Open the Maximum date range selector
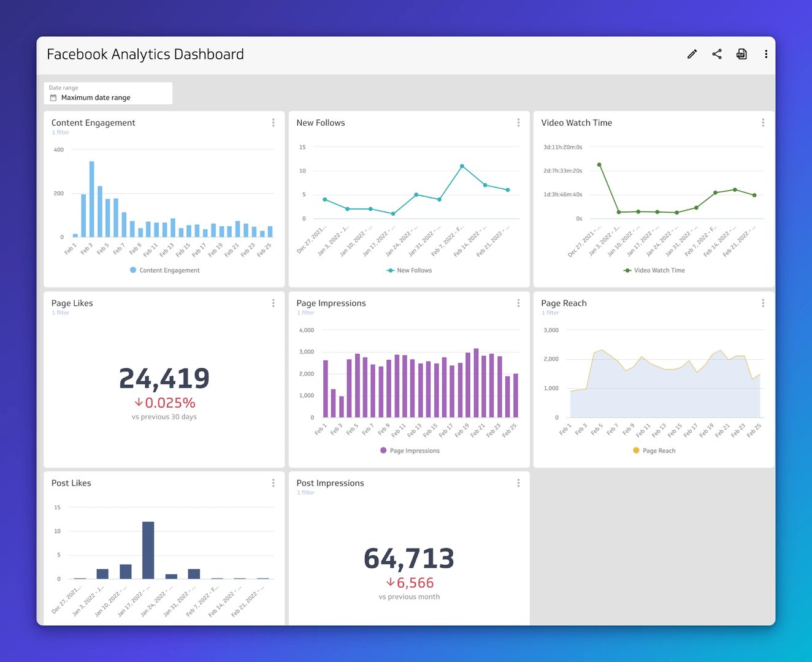This screenshot has width=812, height=662. pyautogui.click(x=108, y=93)
